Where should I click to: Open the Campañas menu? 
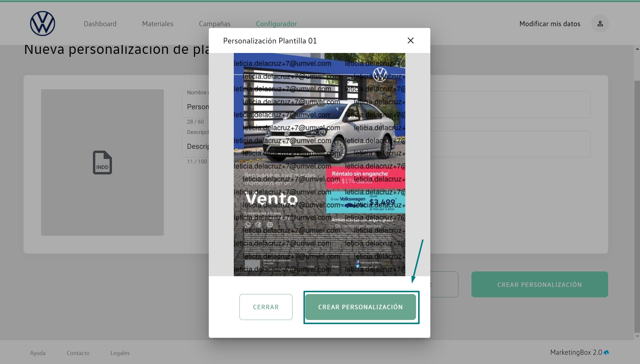[214, 24]
